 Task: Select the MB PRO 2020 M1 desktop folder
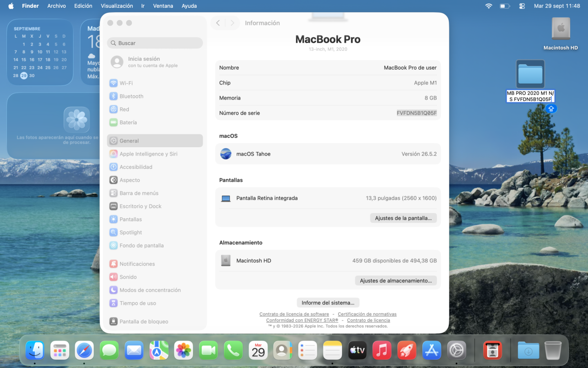click(530, 74)
